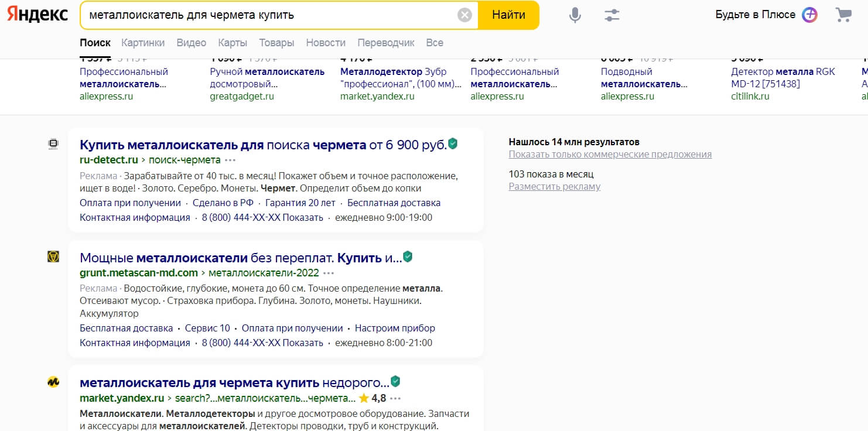The height and width of the screenshot is (431, 868).
Task: Open the three-dot menu for market.yandex.ru result
Action: (x=395, y=399)
